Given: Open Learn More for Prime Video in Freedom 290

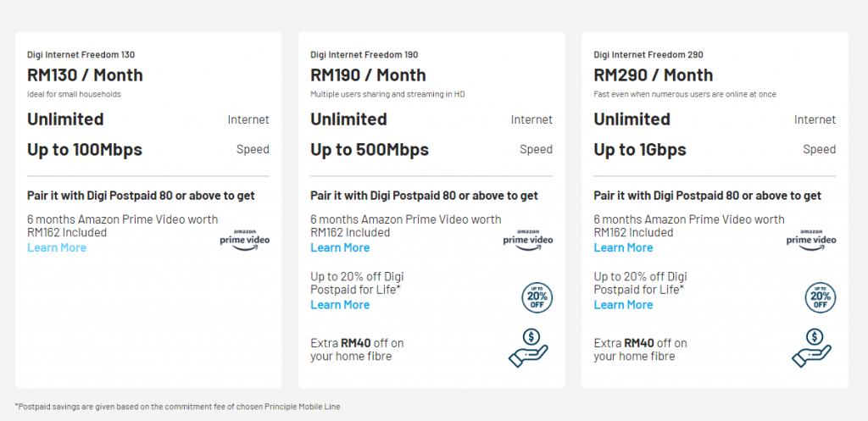Looking at the screenshot, I should tap(623, 247).
